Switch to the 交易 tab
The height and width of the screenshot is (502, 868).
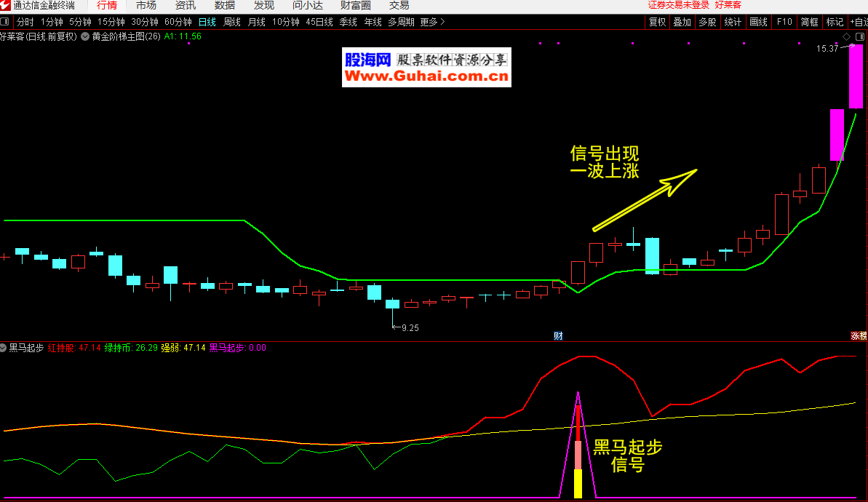tap(399, 5)
